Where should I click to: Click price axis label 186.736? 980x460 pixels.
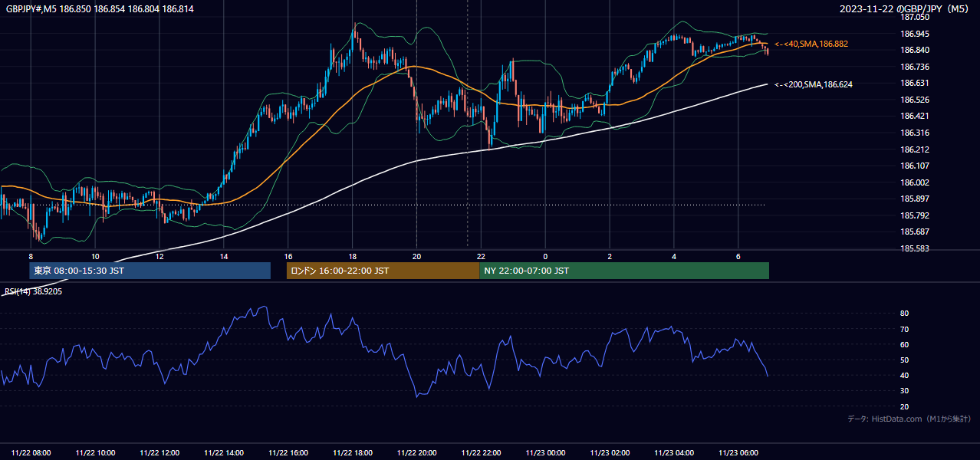tap(915, 67)
